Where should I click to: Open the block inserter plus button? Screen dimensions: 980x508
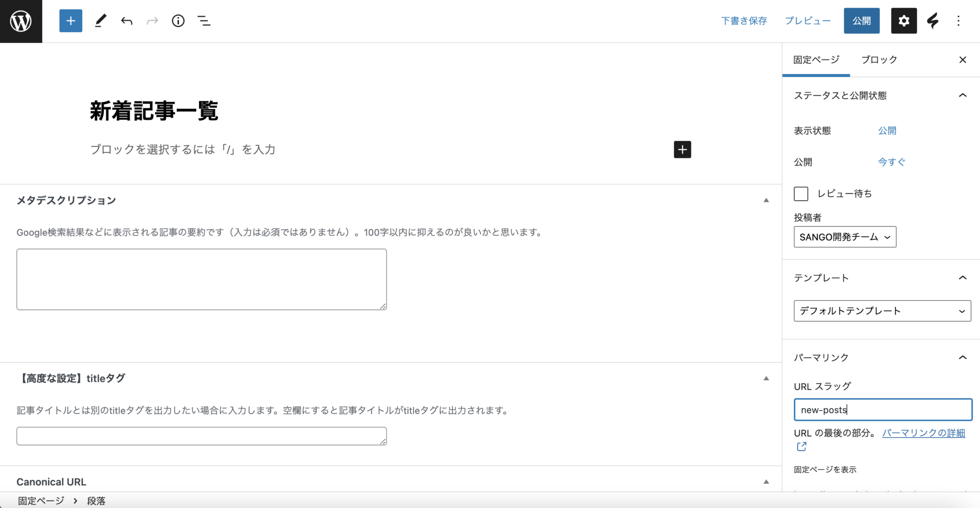[71, 21]
